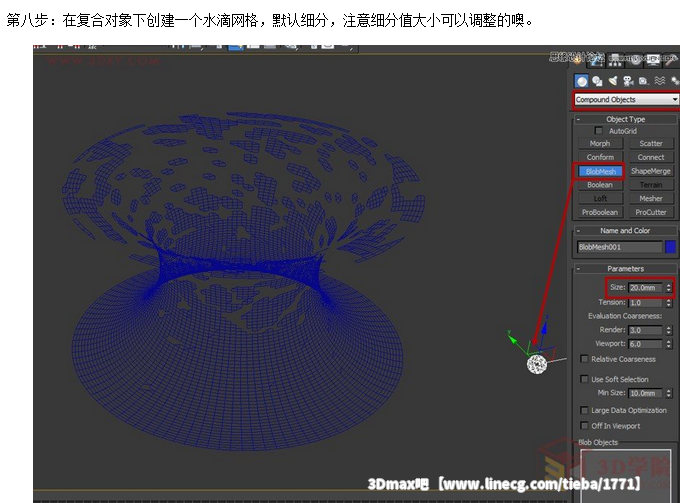Click the Render spinner arrows

tap(668, 330)
